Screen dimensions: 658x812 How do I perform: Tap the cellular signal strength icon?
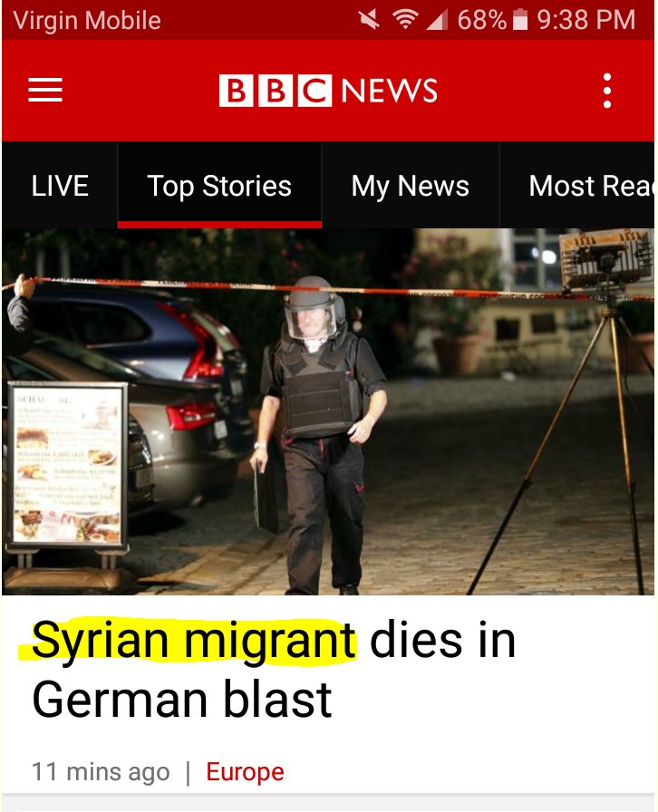(x=437, y=21)
